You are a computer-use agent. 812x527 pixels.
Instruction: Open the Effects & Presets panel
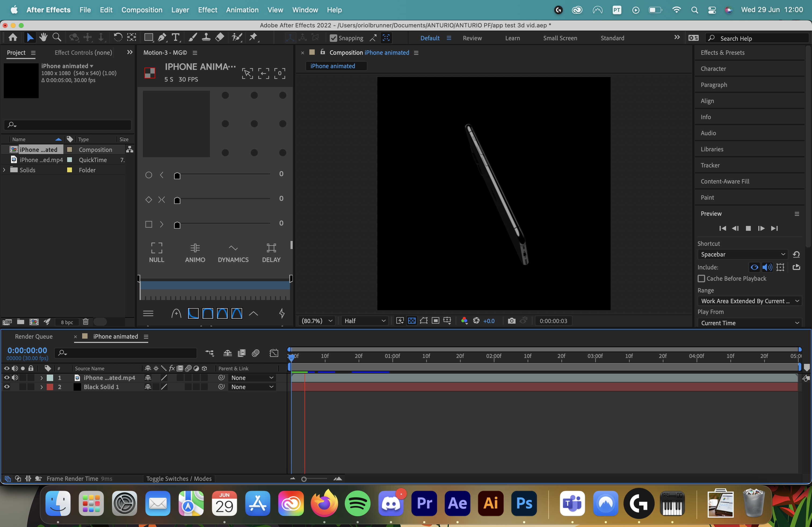tap(722, 53)
